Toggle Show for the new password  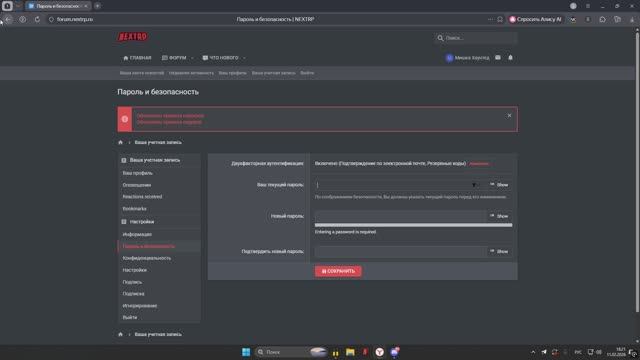[499, 216]
